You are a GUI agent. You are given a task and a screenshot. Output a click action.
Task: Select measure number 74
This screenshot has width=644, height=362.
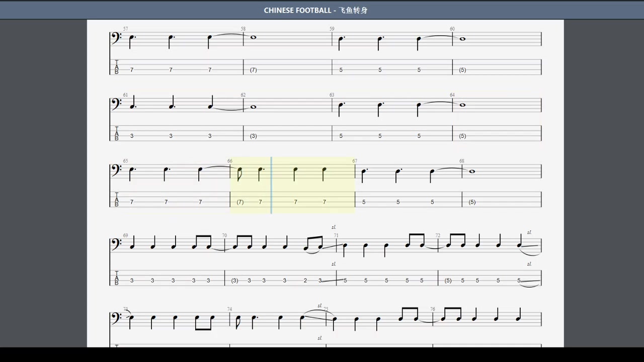coord(229,309)
